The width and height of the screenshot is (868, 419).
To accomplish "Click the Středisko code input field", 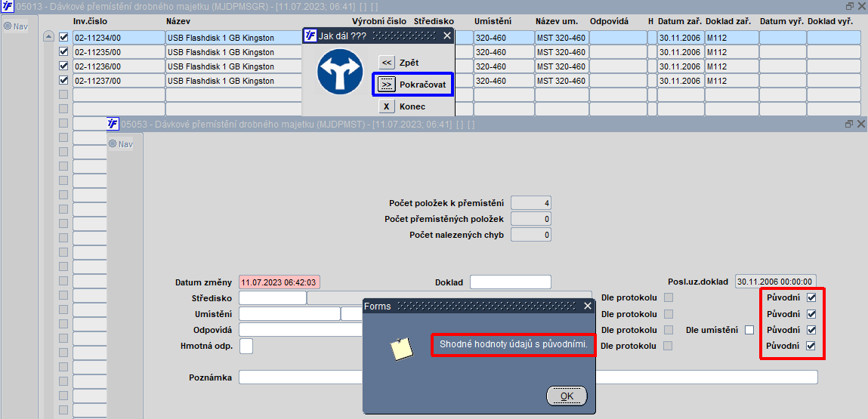I will pos(273,297).
